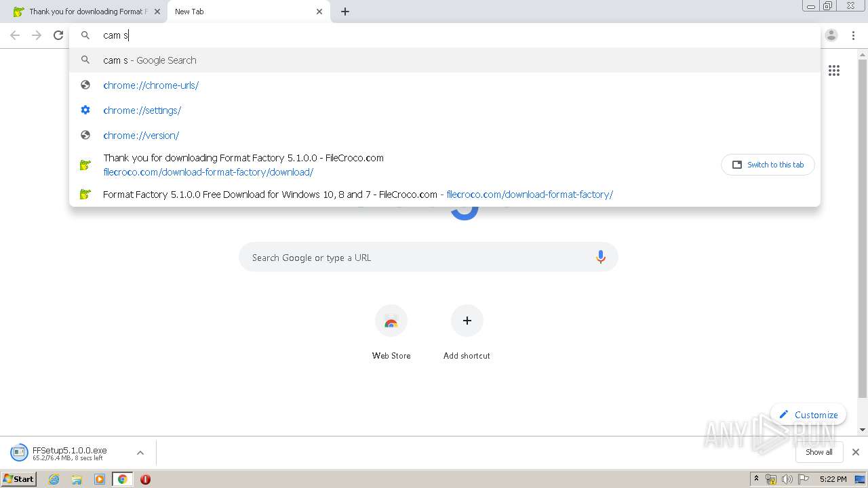Image resolution: width=868 pixels, height=488 pixels.
Task: Select the New Tab tab
Action: [x=248, y=12]
